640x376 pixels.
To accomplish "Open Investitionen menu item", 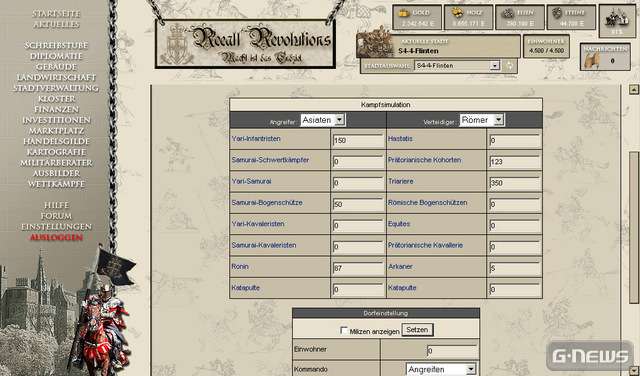I will point(56,120).
